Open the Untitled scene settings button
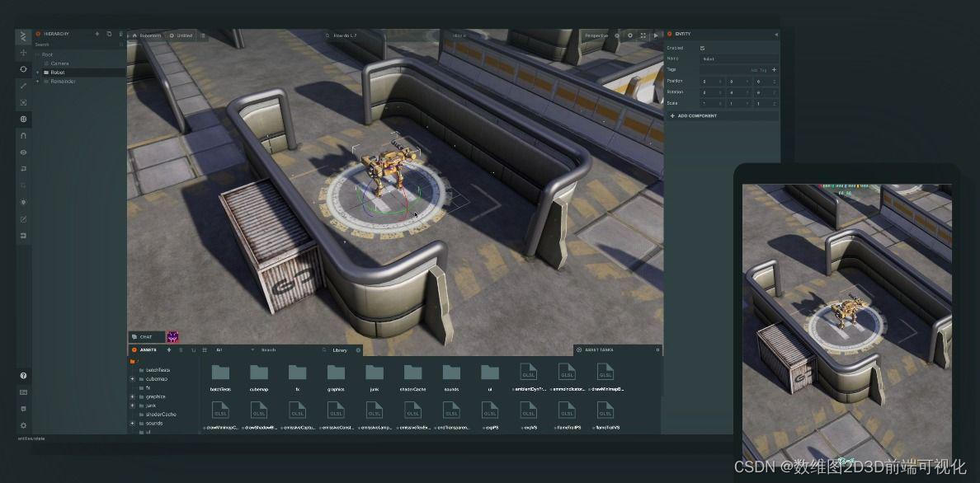Image resolution: width=980 pixels, height=483 pixels. click(x=181, y=35)
